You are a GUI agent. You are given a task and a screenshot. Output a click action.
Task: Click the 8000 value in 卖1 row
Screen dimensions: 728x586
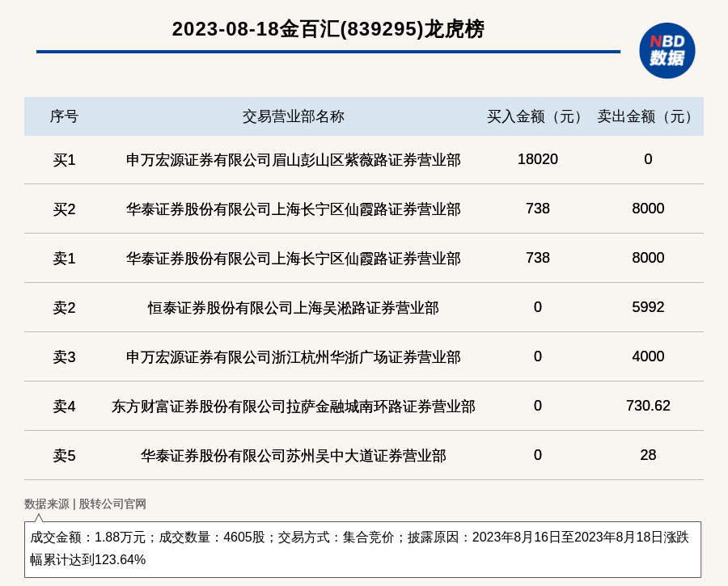click(x=648, y=258)
